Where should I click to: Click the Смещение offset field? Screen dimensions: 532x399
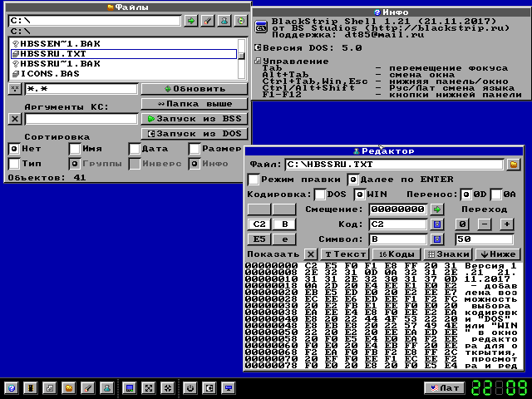pos(398,209)
